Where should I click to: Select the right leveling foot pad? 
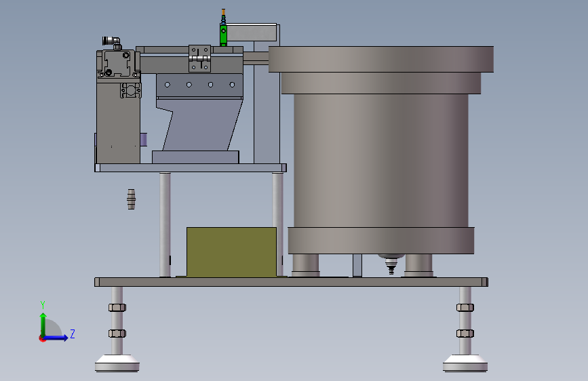465,364
